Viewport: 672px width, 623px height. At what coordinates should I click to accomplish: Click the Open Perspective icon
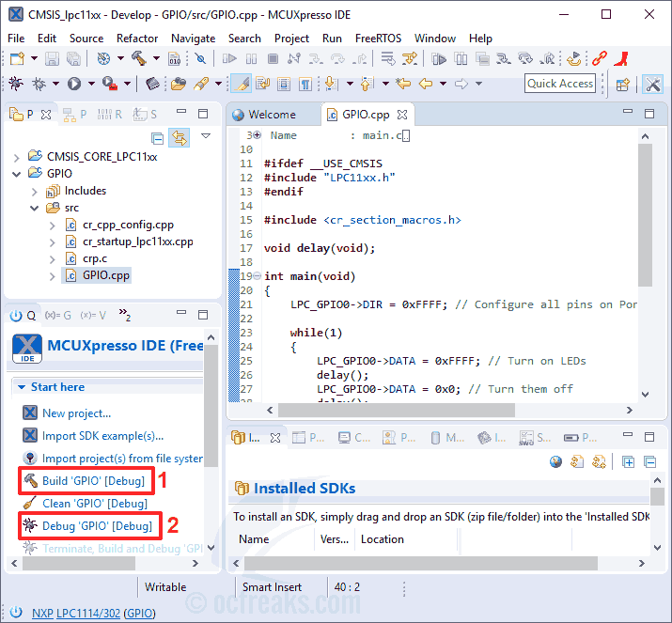coord(623,85)
